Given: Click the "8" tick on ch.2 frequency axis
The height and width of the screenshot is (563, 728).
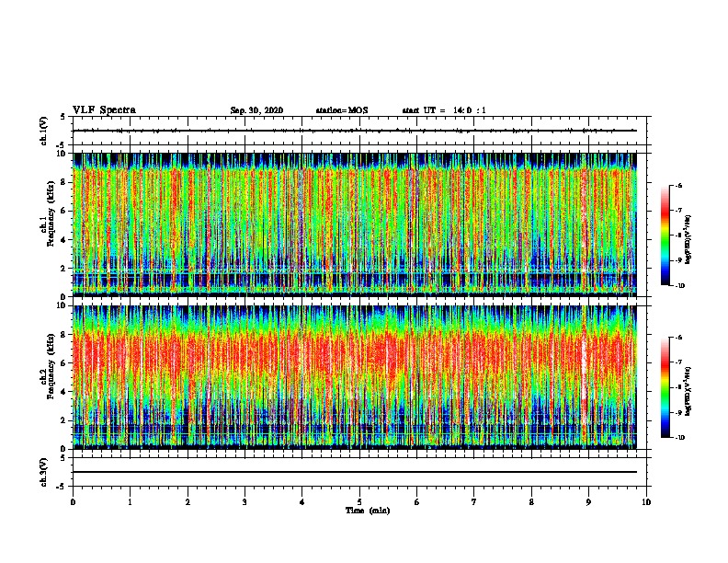Looking at the screenshot, I should 63,335.
